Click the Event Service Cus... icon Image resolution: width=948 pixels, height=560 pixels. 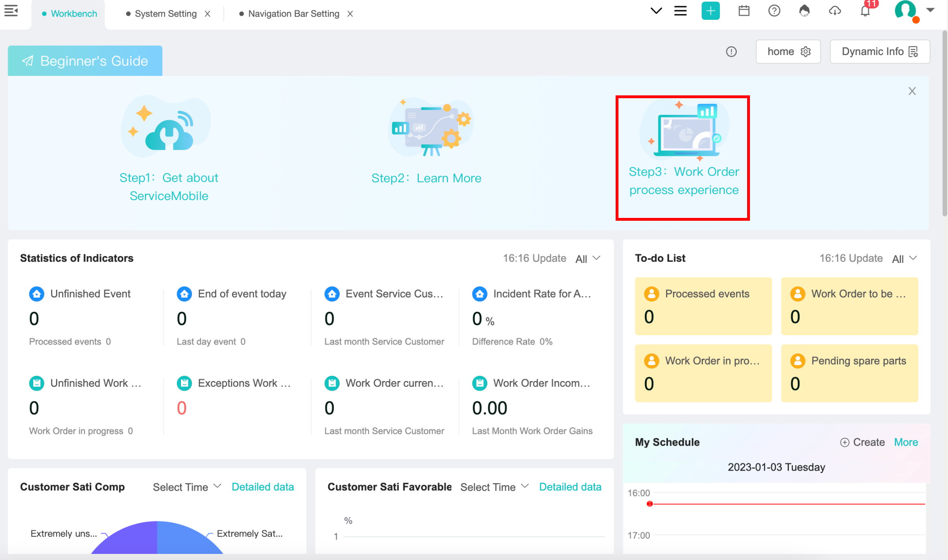[x=332, y=294]
